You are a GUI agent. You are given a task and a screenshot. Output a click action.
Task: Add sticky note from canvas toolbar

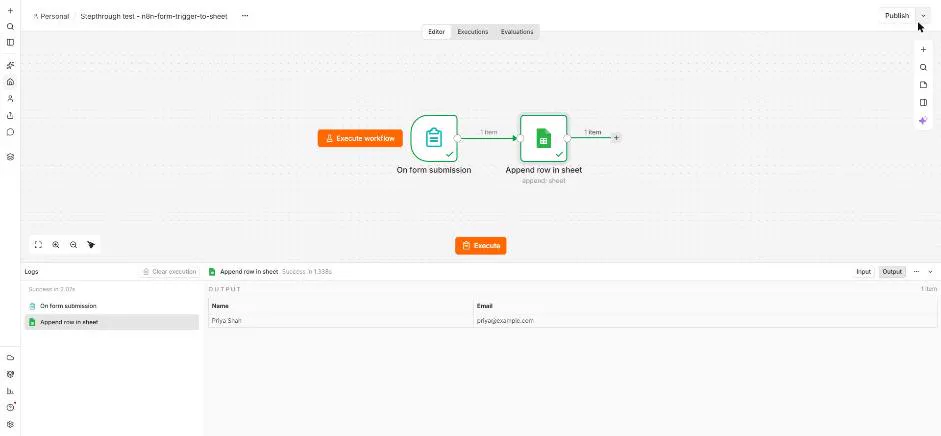point(924,85)
